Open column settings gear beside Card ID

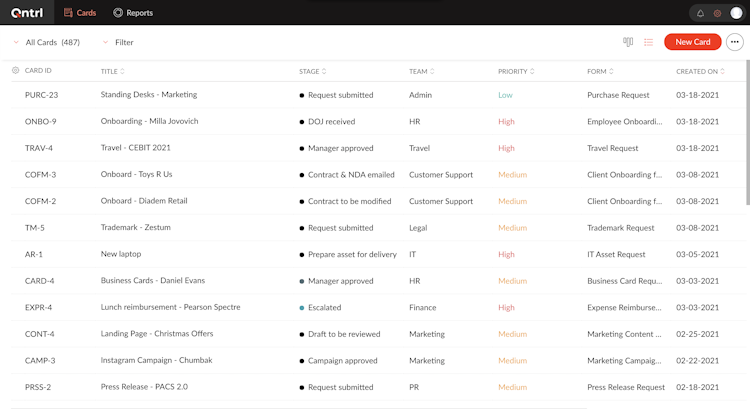(16, 71)
